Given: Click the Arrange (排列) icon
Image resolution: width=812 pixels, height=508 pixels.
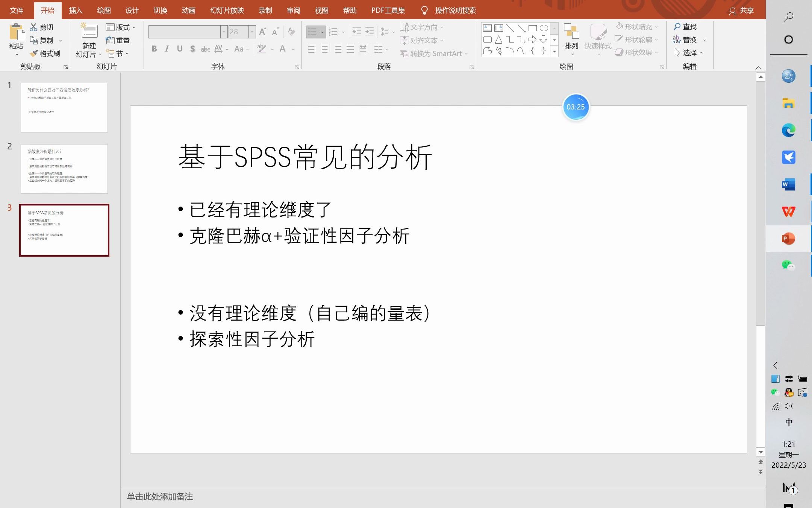Looking at the screenshot, I should click(571, 31).
